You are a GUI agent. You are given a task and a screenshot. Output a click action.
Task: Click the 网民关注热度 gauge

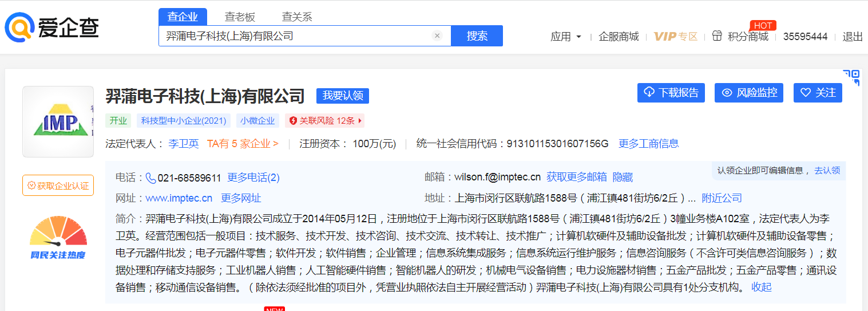tap(58, 237)
